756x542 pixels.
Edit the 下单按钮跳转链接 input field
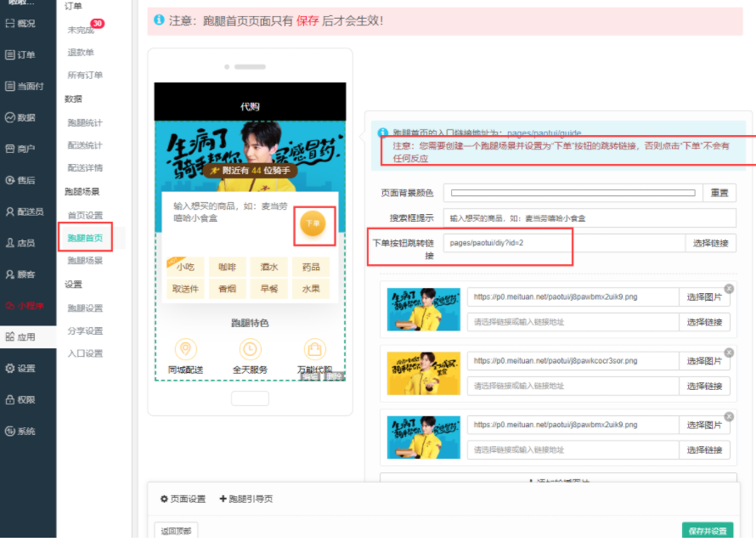pyautogui.click(x=565, y=243)
